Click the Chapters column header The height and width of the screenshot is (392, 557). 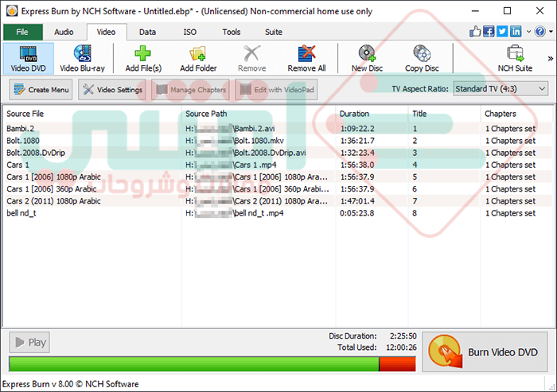click(x=517, y=114)
